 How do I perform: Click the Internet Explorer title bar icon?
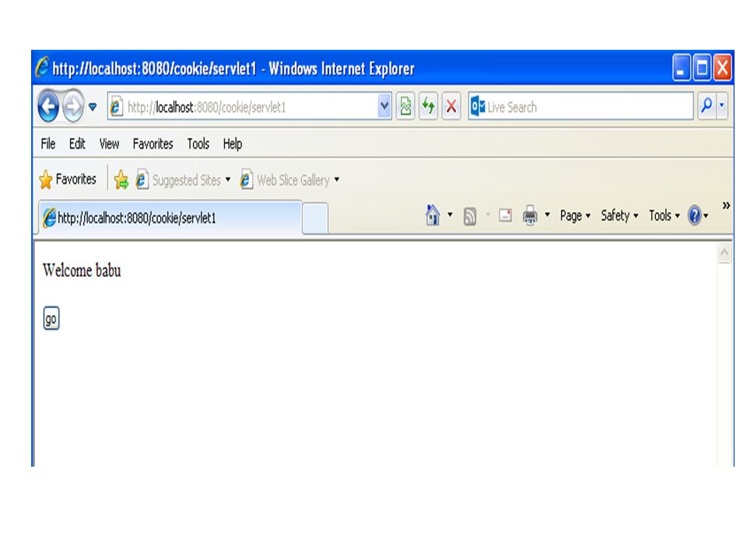click(x=42, y=67)
